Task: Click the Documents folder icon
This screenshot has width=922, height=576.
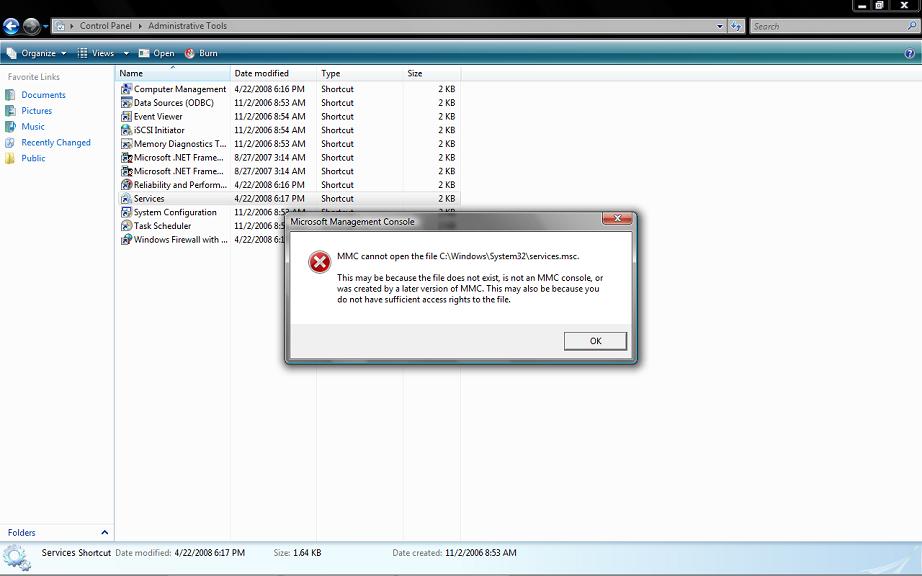Action: (x=10, y=95)
